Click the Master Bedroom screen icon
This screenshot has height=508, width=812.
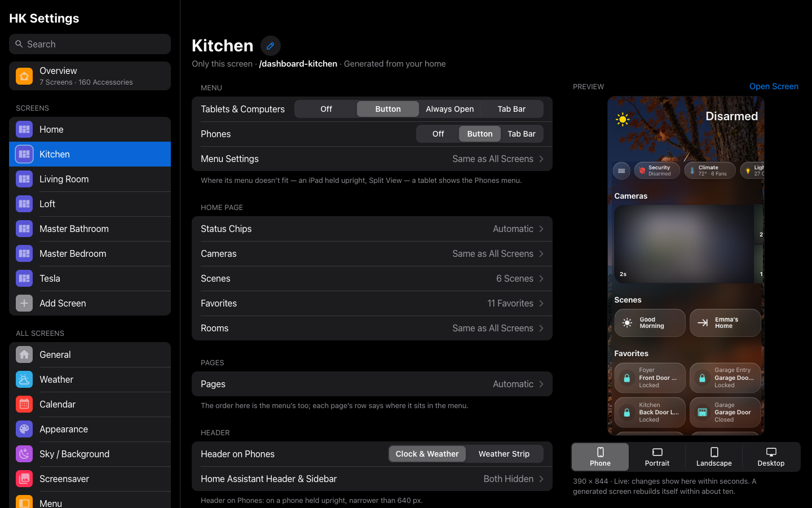(24, 253)
